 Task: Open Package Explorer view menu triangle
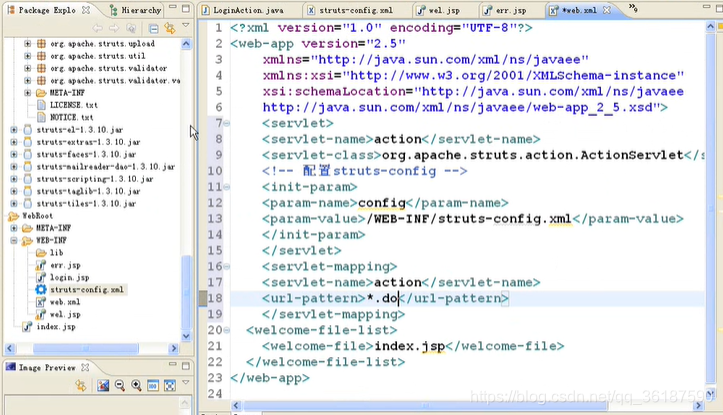[x=185, y=25]
